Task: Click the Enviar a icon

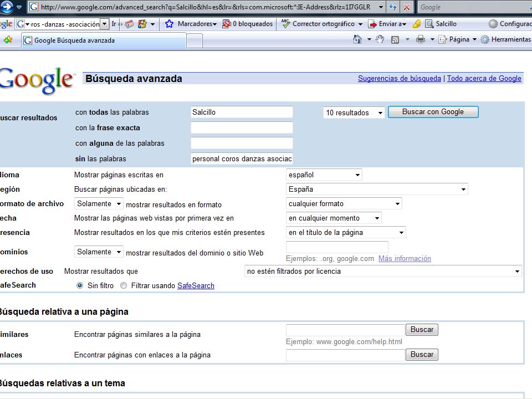Action: 372,24
